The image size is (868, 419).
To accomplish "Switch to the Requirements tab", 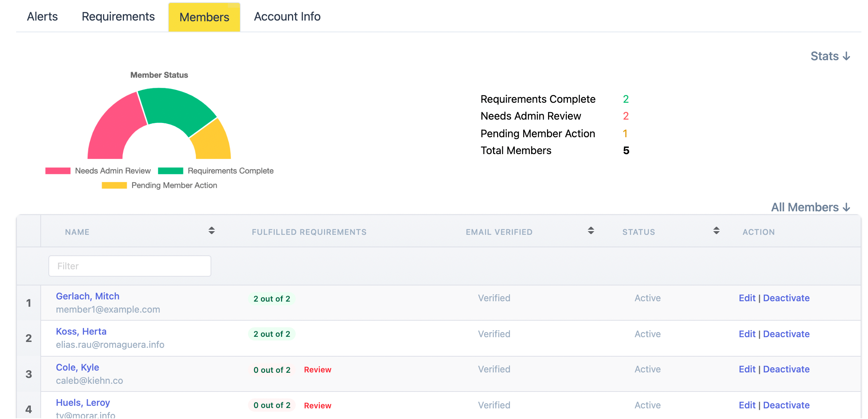I will pos(118,17).
